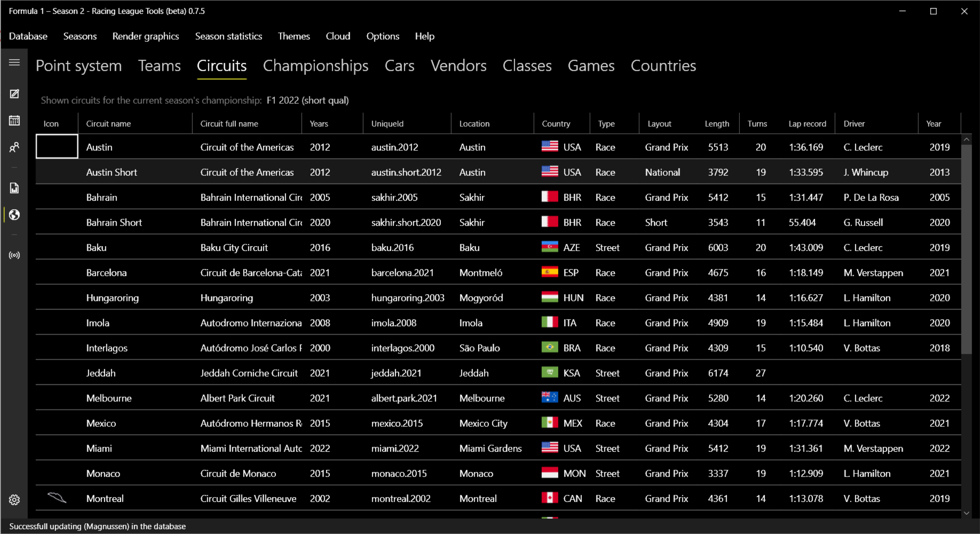
Task: Click the scrollbar up arrow
Action: point(966,139)
